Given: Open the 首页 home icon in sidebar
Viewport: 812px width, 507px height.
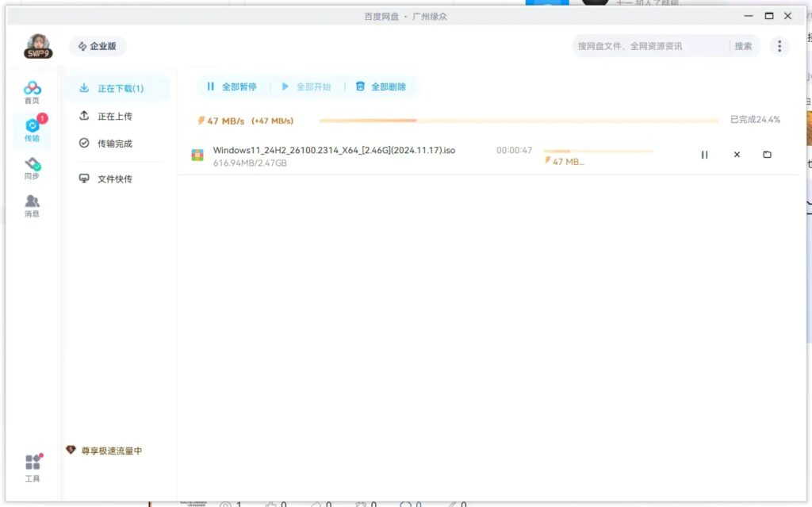Looking at the screenshot, I should [x=32, y=92].
